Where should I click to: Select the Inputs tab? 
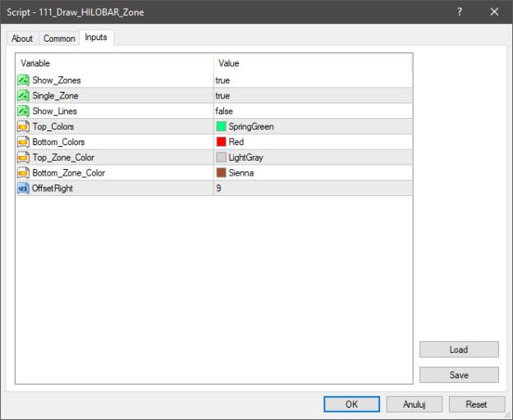pos(96,37)
